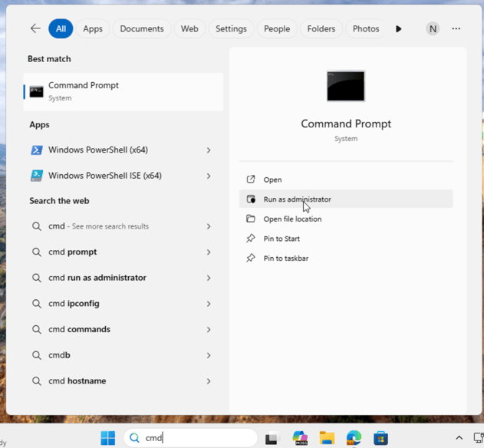Screen dimensions: 484x448
Task: Open the Windows Start button
Action: [x=108, y=438]
